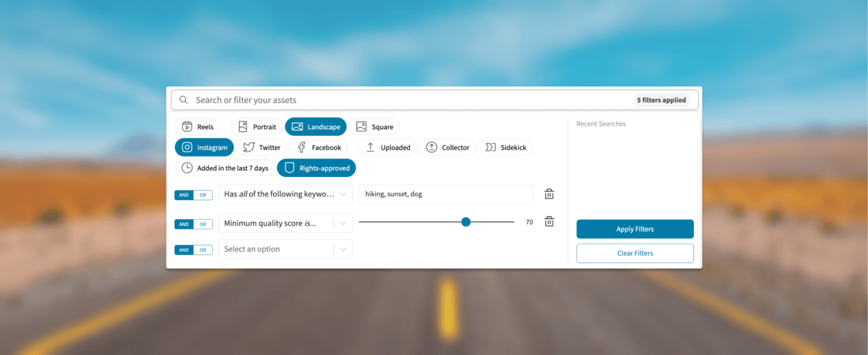Select the Reels filter chip
The width and height of the screenshot is (868, 355).
pos(197,127)
